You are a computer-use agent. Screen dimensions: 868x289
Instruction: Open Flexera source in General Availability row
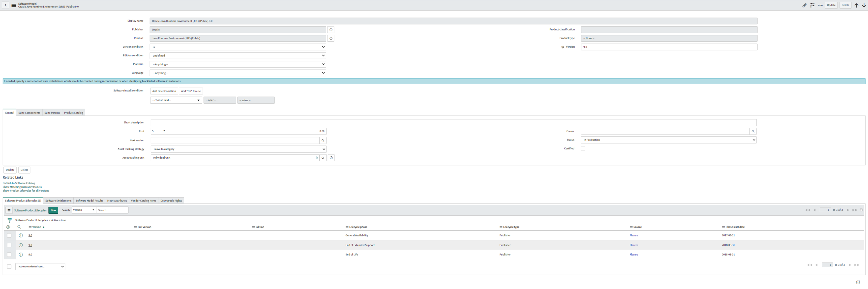pos(634,235)
